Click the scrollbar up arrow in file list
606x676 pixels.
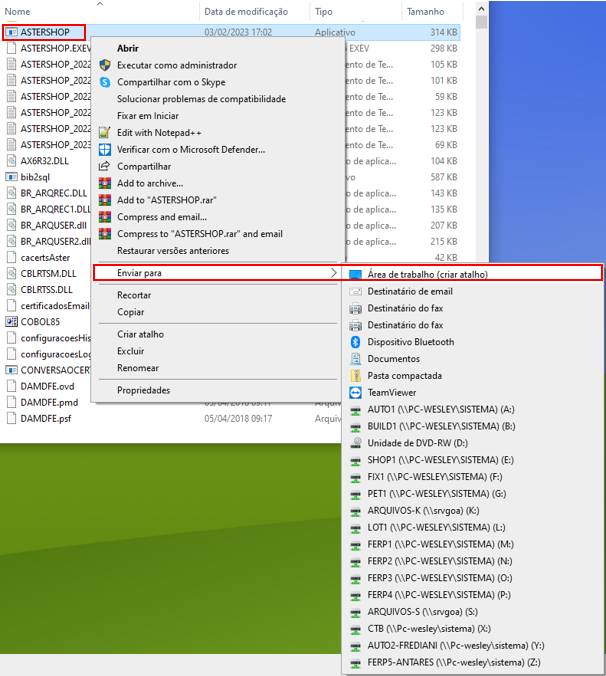click(x=481, y=8)
